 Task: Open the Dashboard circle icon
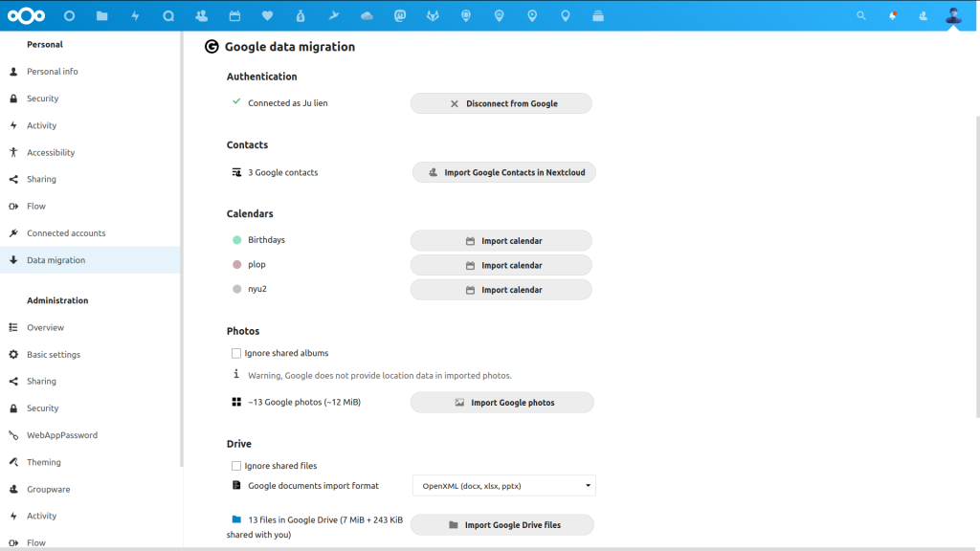pos(68,14)
